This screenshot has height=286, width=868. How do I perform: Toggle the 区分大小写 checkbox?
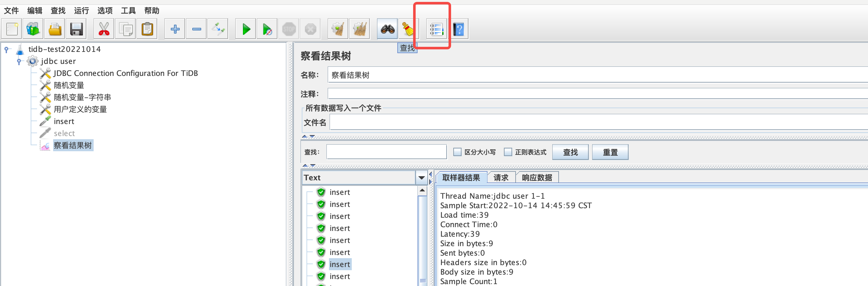click(457, 152)
